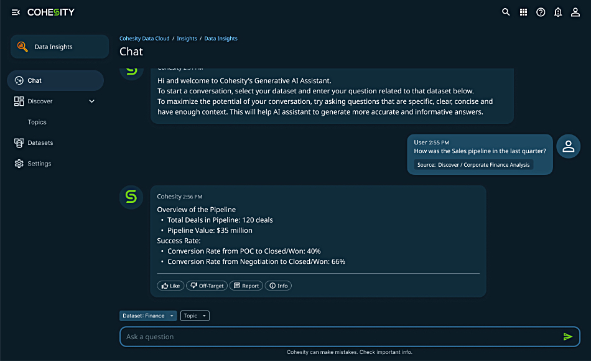Click the user avatar beside the question
Image resolution: width=591 pixels, height=364 pixels.
click(569, 146)
